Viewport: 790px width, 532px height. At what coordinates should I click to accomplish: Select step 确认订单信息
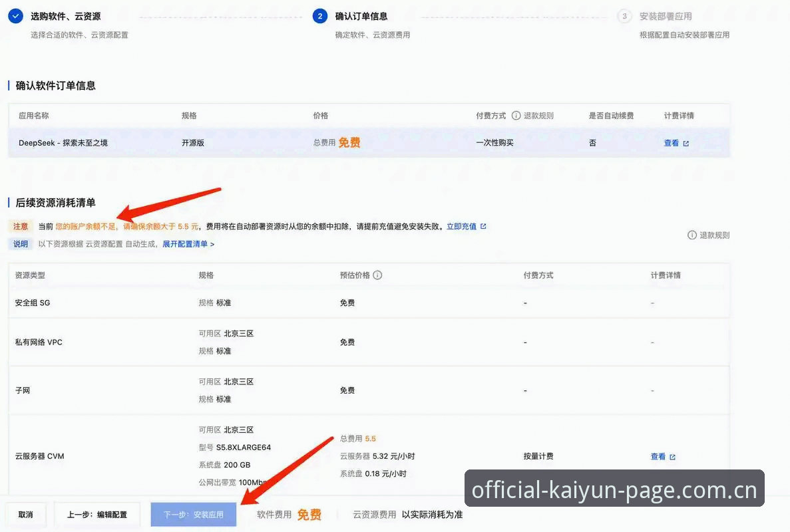[x=361, y=16]
